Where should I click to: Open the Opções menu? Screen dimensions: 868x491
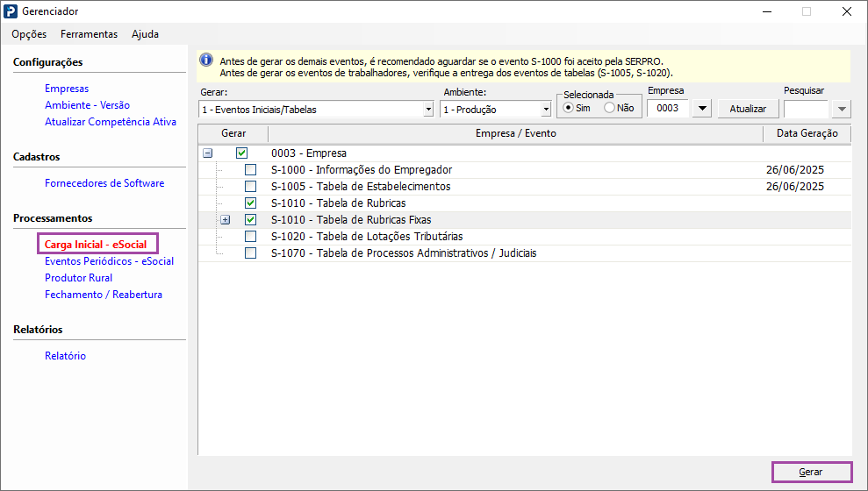pos(29,34)
